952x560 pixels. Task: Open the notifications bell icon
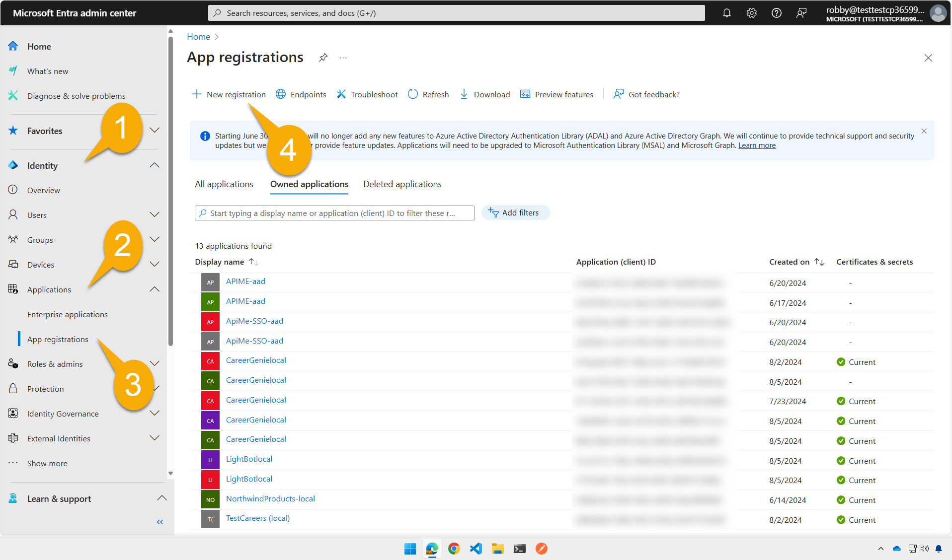coord(726,13)
